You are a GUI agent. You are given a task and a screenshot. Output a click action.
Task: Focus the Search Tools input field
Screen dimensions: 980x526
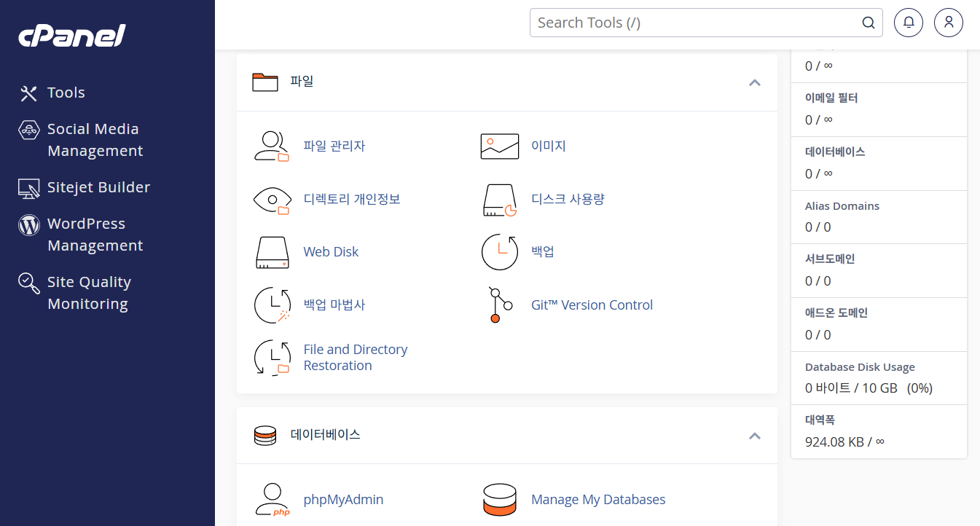[x=706, y=23]
